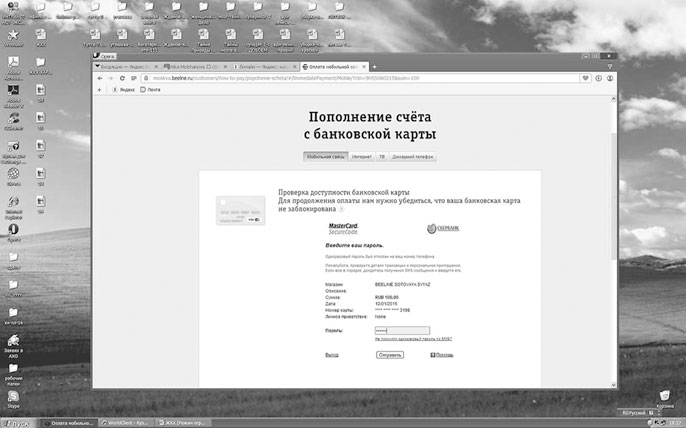The height and width of the screenshot is (428, 686).
Task: Open the Skype desktop icon
Action: pyautogui.click(x=14, y=399)
